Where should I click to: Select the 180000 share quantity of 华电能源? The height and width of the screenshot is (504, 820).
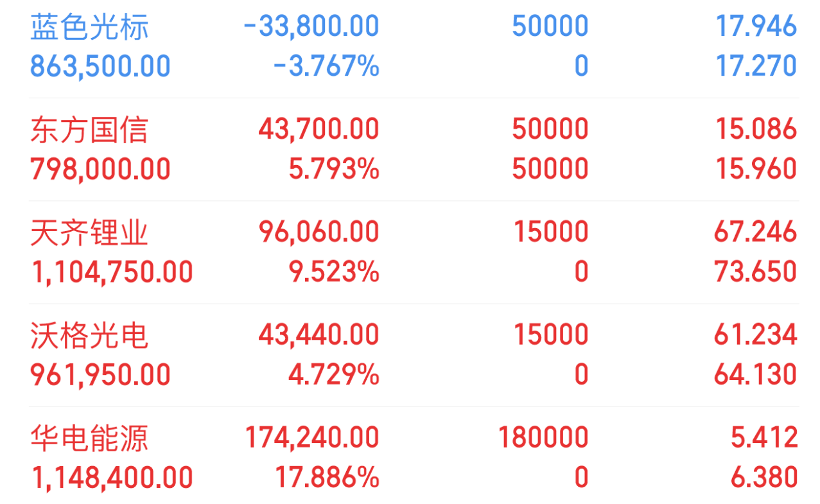click(543, 438)
